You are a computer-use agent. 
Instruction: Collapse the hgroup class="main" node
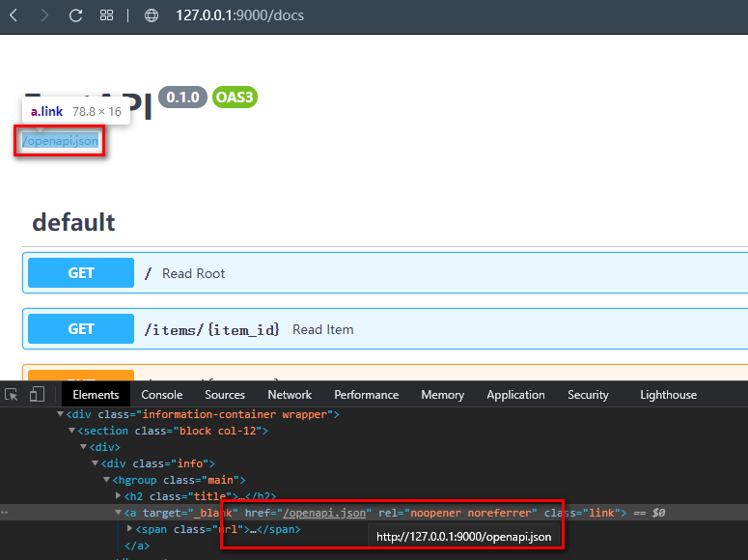pyautogui.click(x=106, y=480)
